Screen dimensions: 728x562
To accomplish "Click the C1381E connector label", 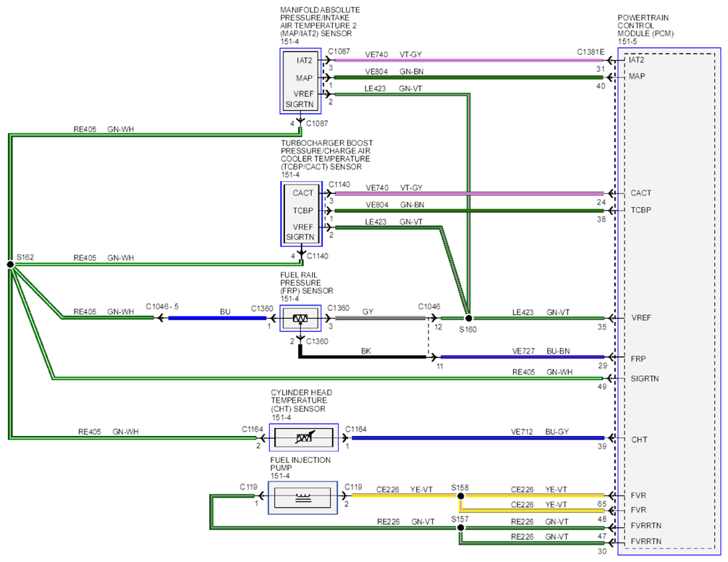I will tap(591, 52).
